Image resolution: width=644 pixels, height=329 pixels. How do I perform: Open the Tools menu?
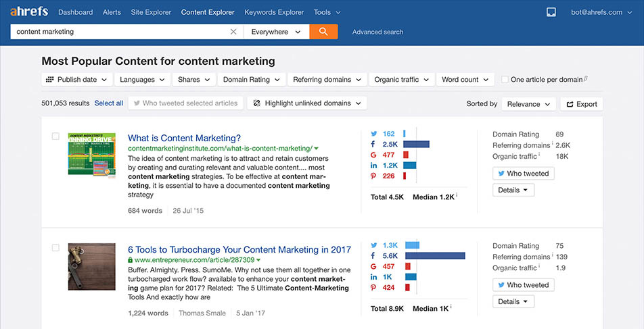coord(327,12)
